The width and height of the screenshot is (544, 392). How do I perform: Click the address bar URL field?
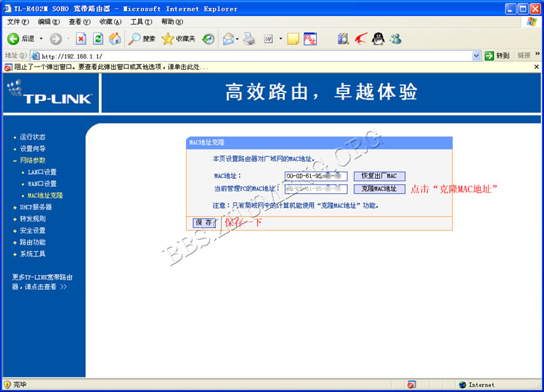click(256, 56)
